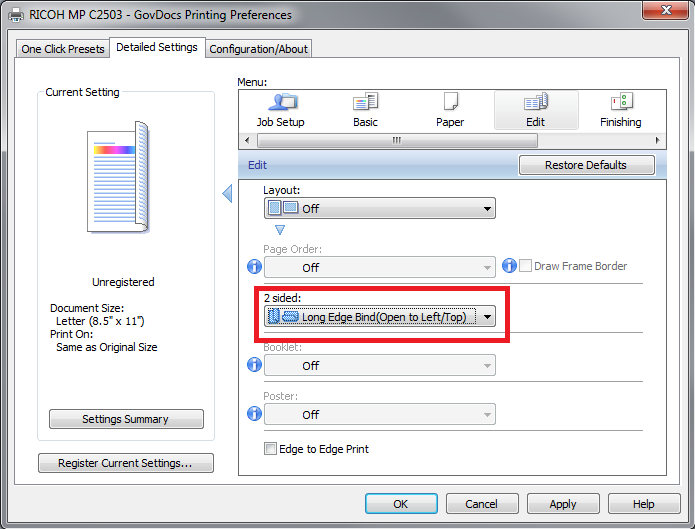Screen dimensions: 695x529
Task: Click the info icon beside Poster
Action: 254,413
